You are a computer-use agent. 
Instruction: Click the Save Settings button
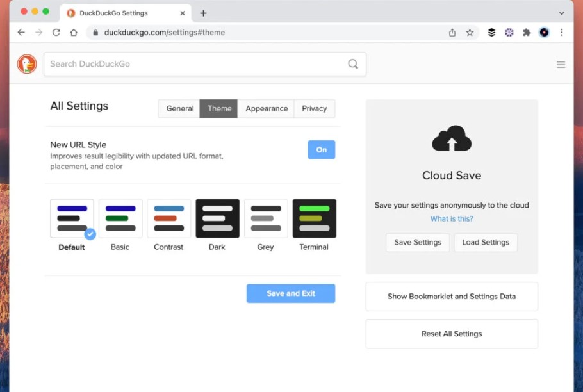click(x=418, y=242)
